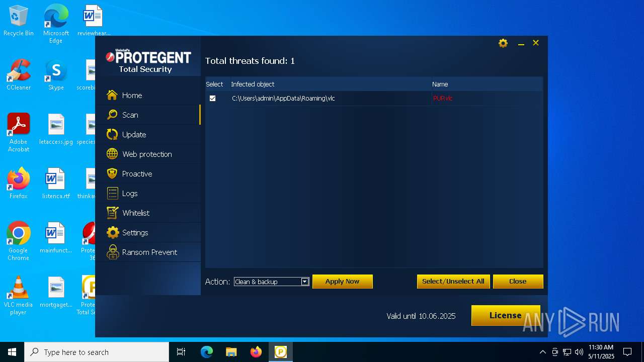This screenshot has height=362, width=644.
Task: Click the Whitelist scroll icon
Action: pyautogui.click(x=112, y=213)
